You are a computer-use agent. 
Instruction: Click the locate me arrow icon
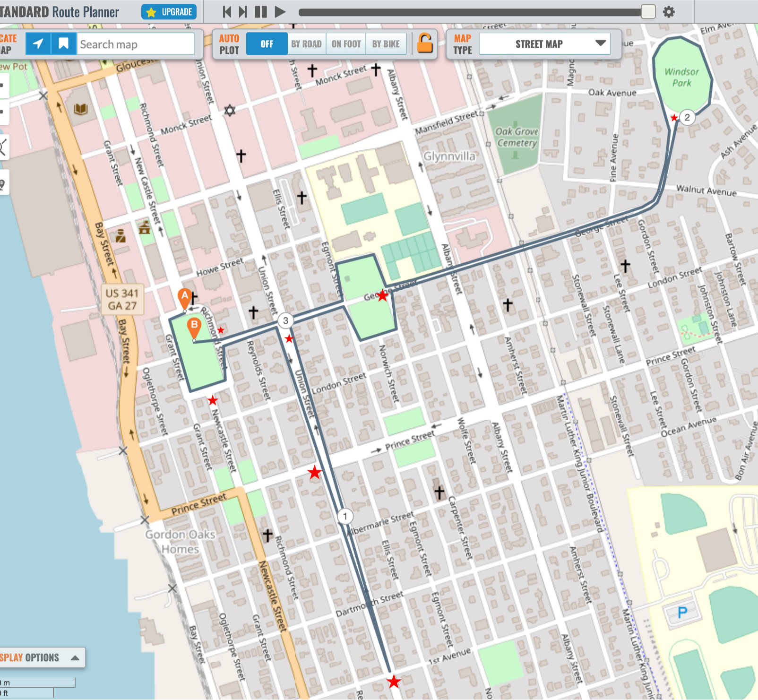click(38, 44)
